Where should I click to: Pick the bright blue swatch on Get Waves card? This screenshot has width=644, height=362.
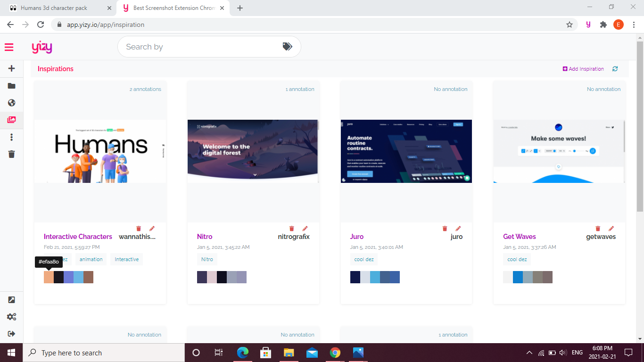pyautogui.click(x=518, y=277)
